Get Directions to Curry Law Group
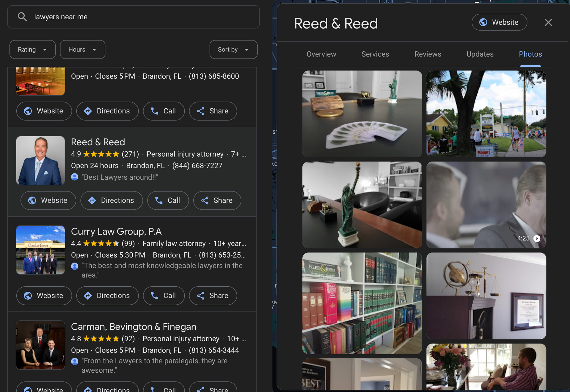Screen dimensions: 570x392 point(107,296)
